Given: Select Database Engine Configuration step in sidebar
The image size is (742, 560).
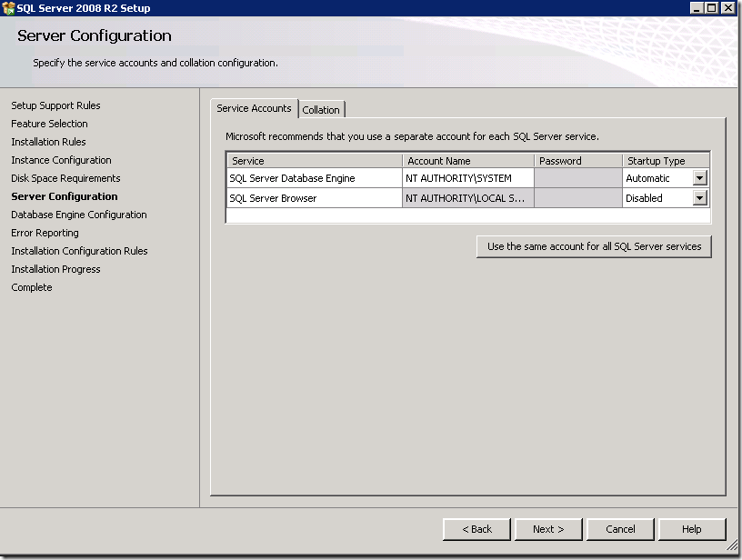Looking at the screenshot, I should pyautogui.click(x=79, y=215).
